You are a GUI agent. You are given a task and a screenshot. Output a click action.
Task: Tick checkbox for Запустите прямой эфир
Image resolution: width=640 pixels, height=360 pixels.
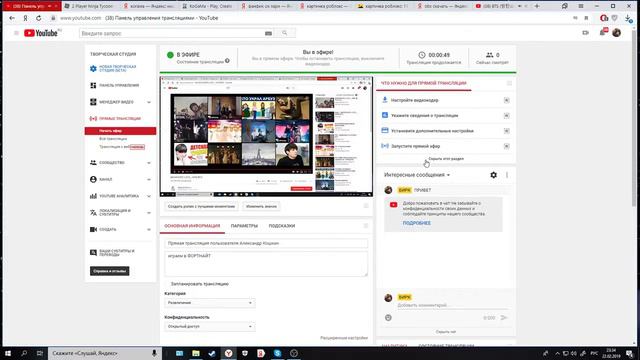(x=507, y=146)
